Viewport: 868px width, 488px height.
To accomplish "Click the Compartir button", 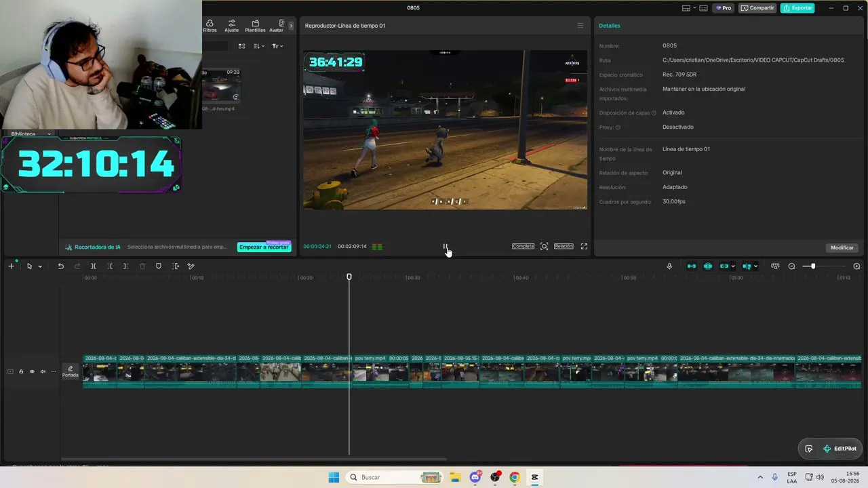I will (x=757, y=8).
